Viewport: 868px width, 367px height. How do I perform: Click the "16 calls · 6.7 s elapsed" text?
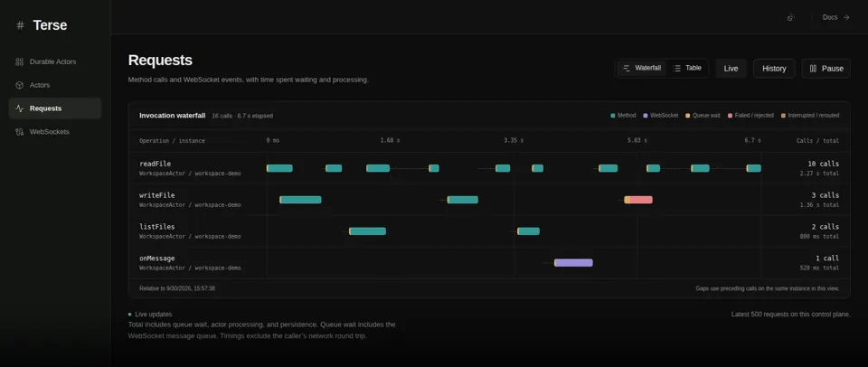[x=242, y=117]
